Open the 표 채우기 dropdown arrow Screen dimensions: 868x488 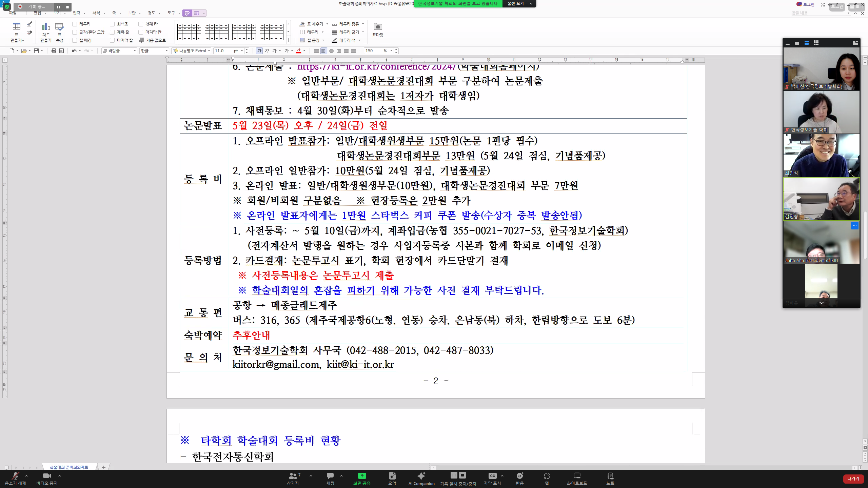pos(327,24)
